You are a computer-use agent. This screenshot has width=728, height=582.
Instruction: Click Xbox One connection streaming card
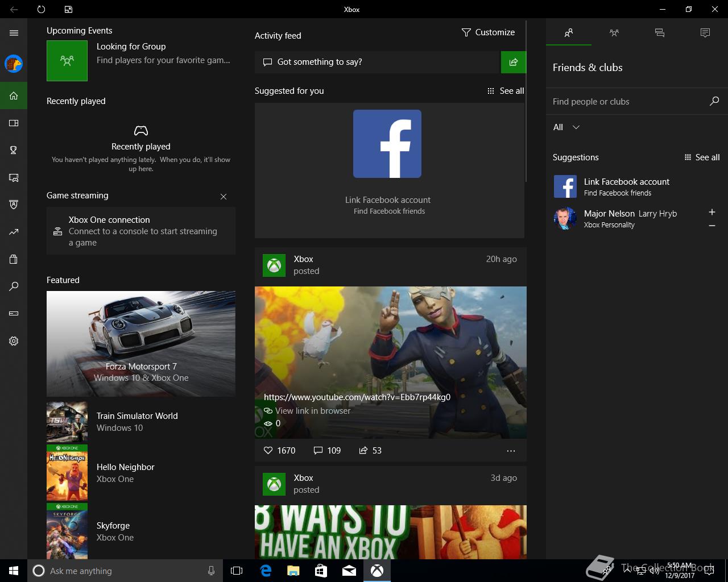pyautogui.click(x=141, y=231)
